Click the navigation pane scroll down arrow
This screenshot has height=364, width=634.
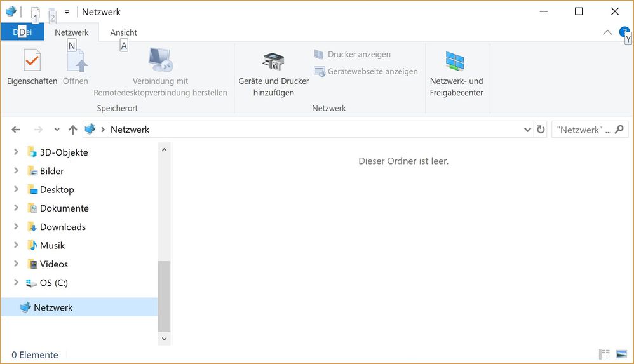[x=164, y=339]
